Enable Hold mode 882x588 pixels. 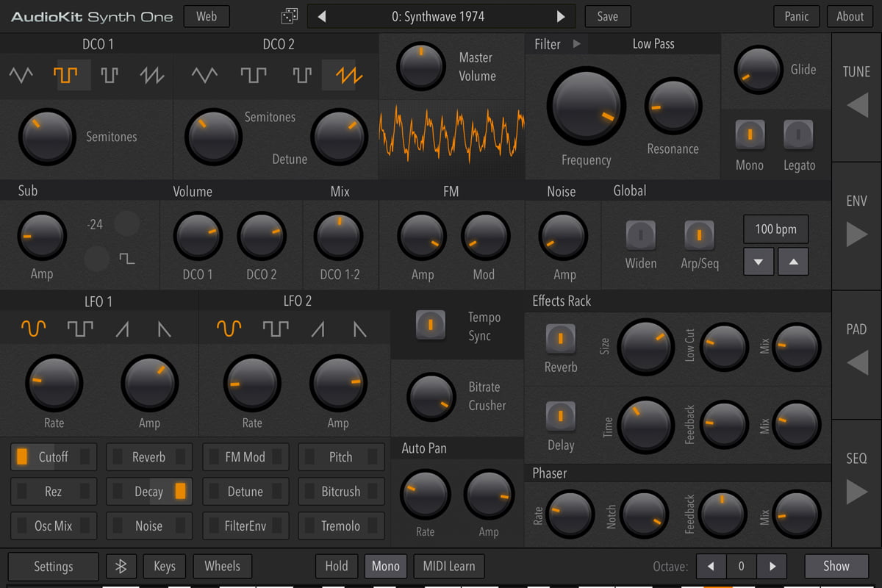click(x=337, y=566)
